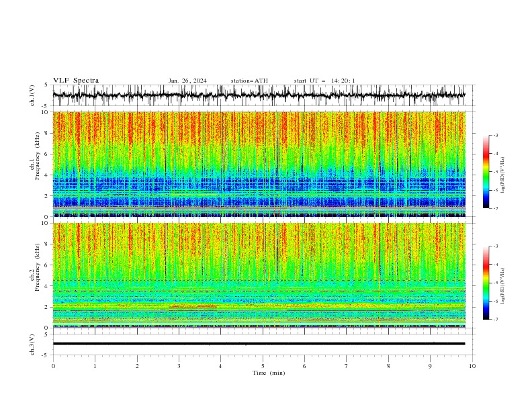Image resolution: width=532 pixels, height=411 pixels.
Task: Click the ch.1 spectrogram color scale bar
Action: tap(486, 172)
